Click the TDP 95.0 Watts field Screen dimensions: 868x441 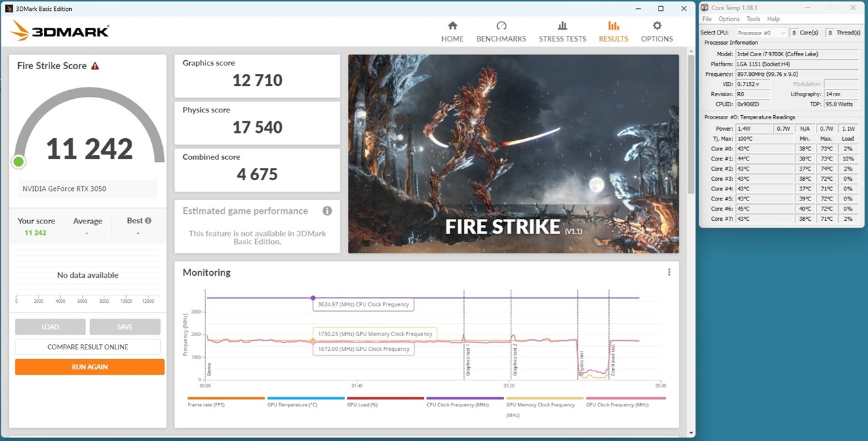pos(840,104)
